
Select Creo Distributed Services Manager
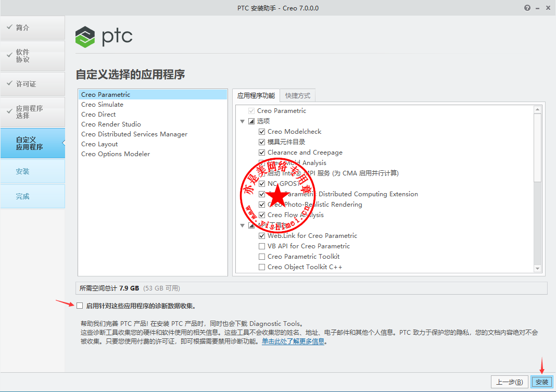tap(153, 134)
